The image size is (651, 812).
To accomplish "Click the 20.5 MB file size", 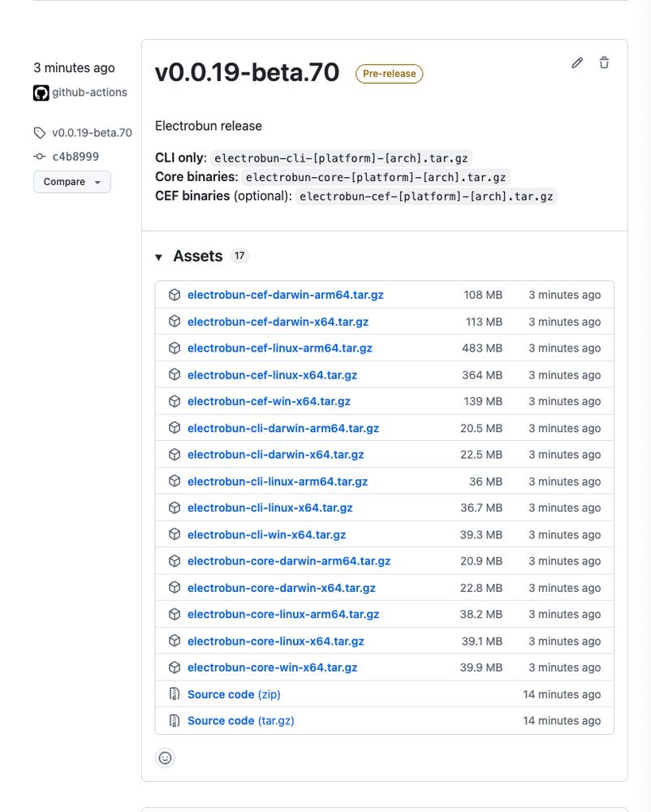I will click(481, 428).
